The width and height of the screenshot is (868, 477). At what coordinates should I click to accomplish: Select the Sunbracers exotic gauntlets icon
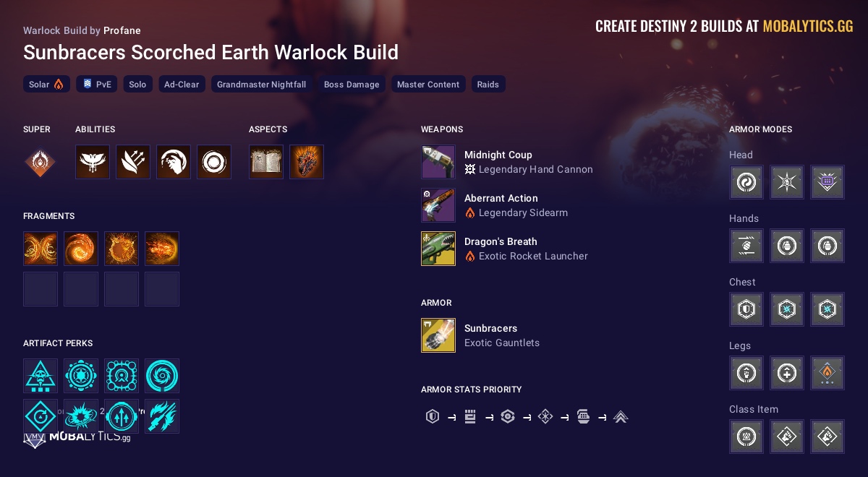coord(438,335)
